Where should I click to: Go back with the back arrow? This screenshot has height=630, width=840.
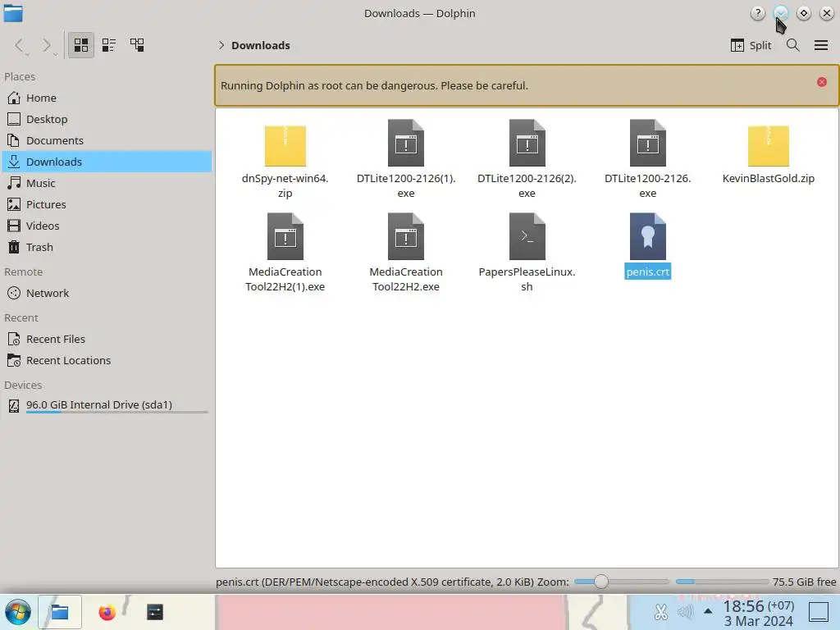click(20, 46)
